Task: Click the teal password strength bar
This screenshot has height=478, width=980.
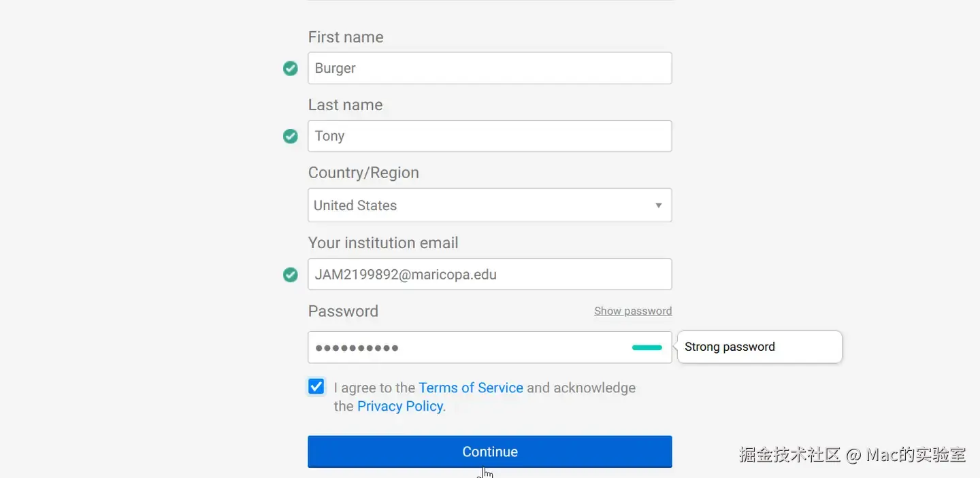Action: pos(647,347)
